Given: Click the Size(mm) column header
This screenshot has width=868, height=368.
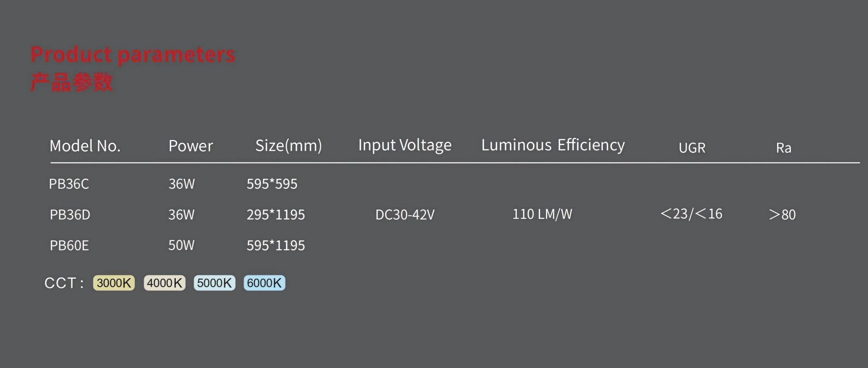Looking at the screenshot, I should pyautogui.click(x=289, y=146).
